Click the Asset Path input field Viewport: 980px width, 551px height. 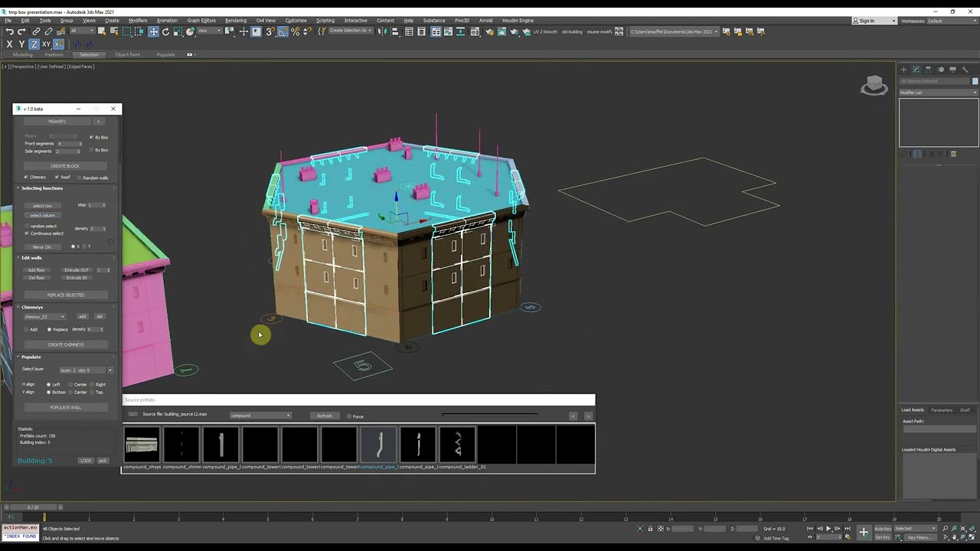(x=939, y=429)
